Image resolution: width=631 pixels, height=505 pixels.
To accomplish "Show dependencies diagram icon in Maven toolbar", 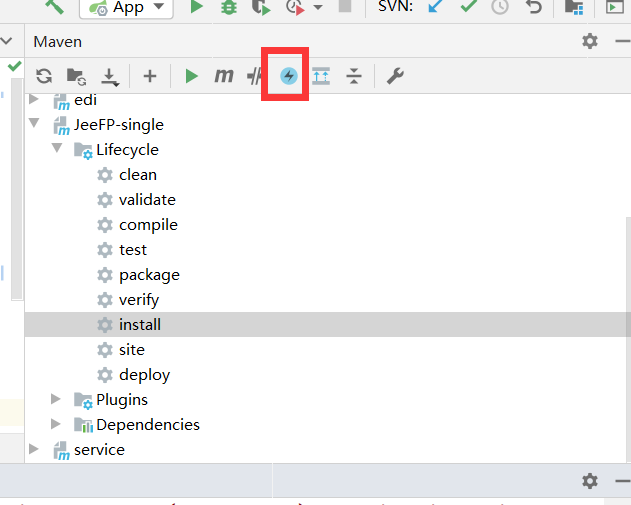I will point(321,76).
